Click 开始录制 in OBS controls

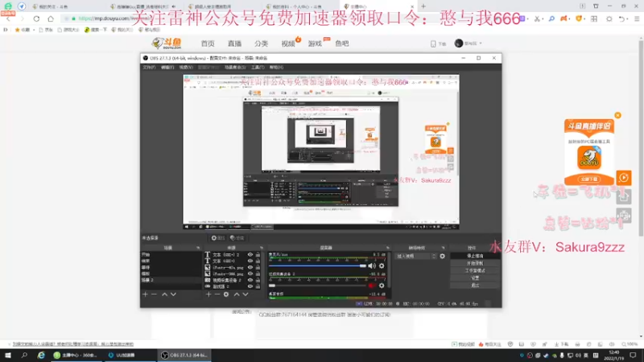pyautogui.click(x=475, y=263)
